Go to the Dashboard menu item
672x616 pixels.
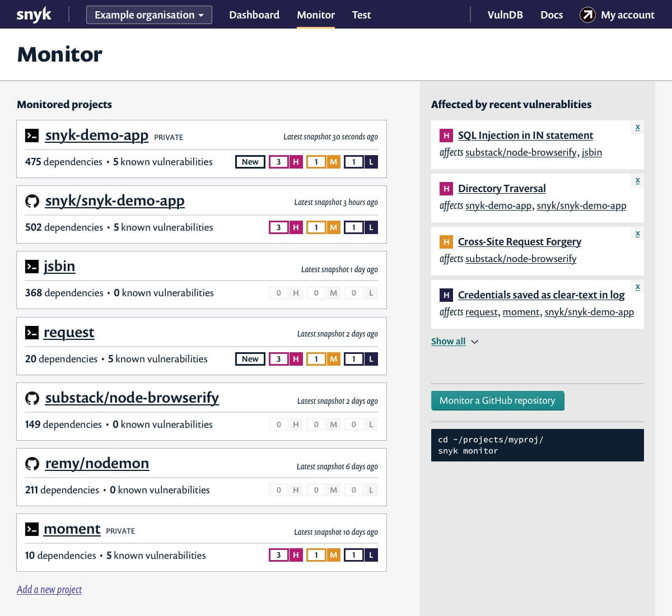coord(254,15)
